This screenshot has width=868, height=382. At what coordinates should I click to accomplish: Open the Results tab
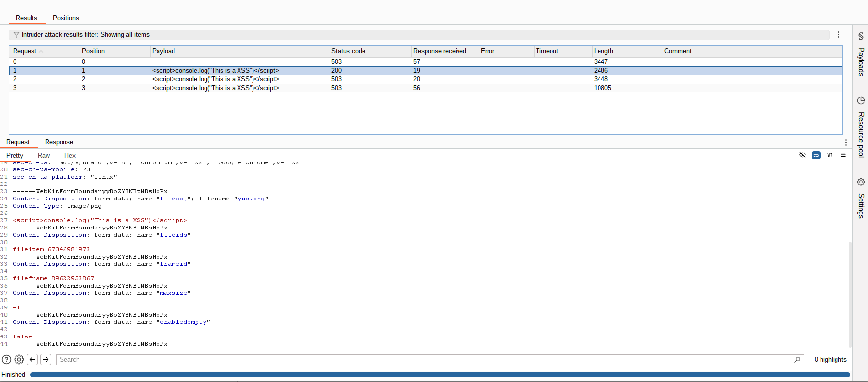[27, 18]
